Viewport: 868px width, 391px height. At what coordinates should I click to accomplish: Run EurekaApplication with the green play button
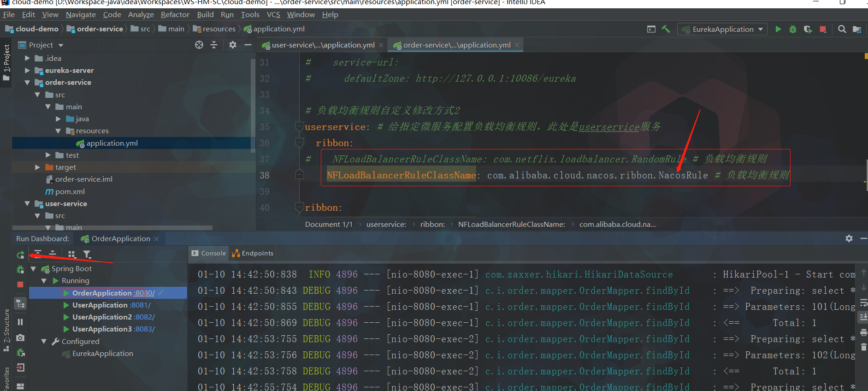(778, 29)
